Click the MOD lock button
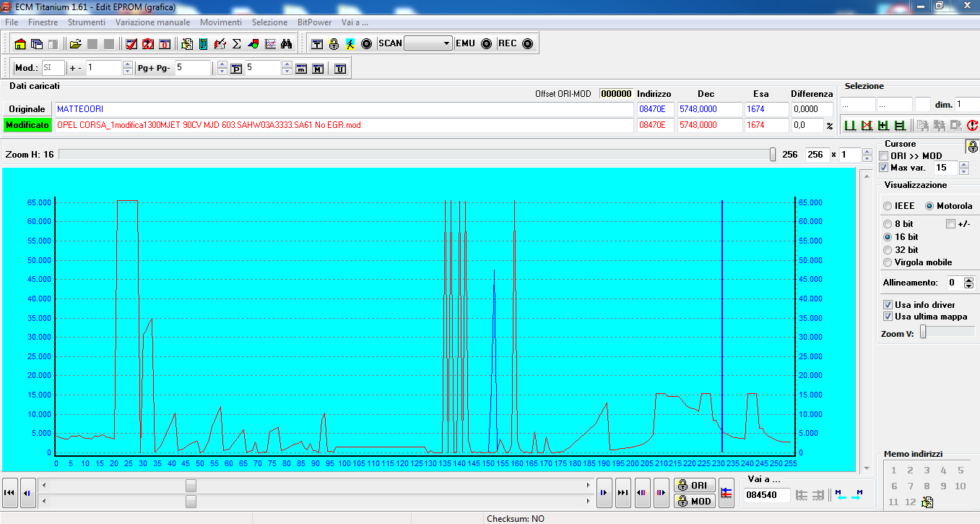Viewport: 980px width, 524px height. point(694,501)
